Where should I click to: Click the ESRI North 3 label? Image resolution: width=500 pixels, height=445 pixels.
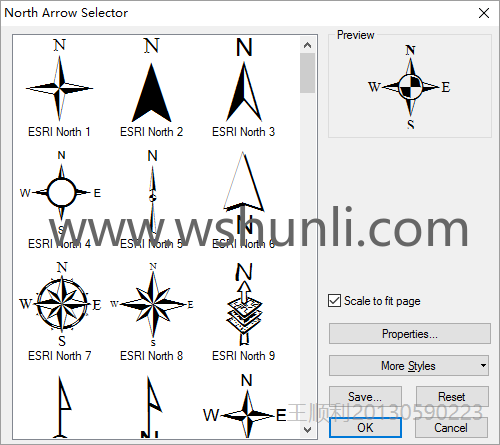(x=243, y=132)
